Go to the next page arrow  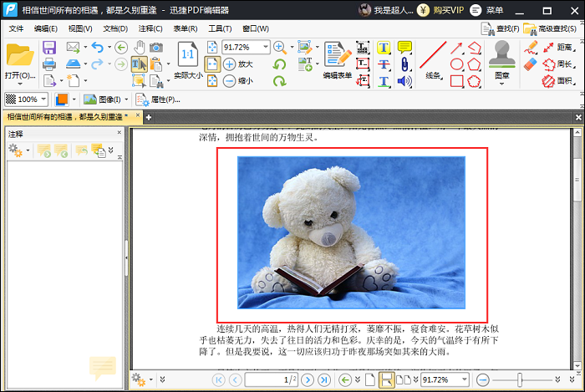coord(308,379)
